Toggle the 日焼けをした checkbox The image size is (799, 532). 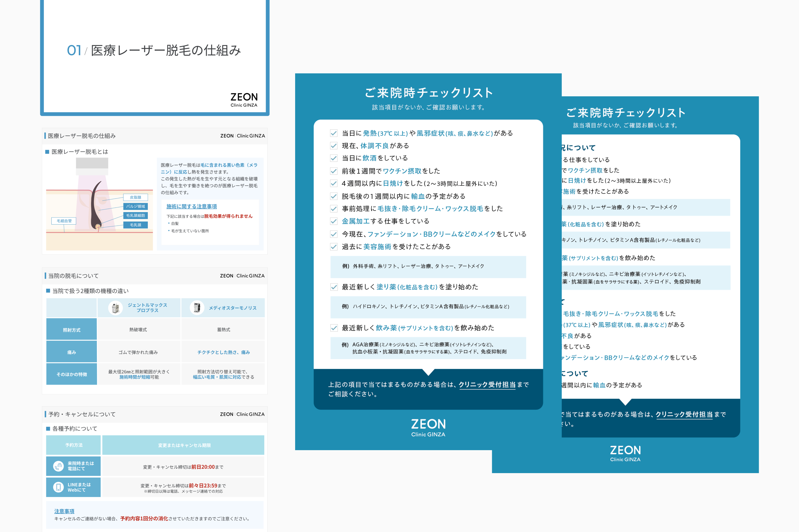click(x=334, y=184)
